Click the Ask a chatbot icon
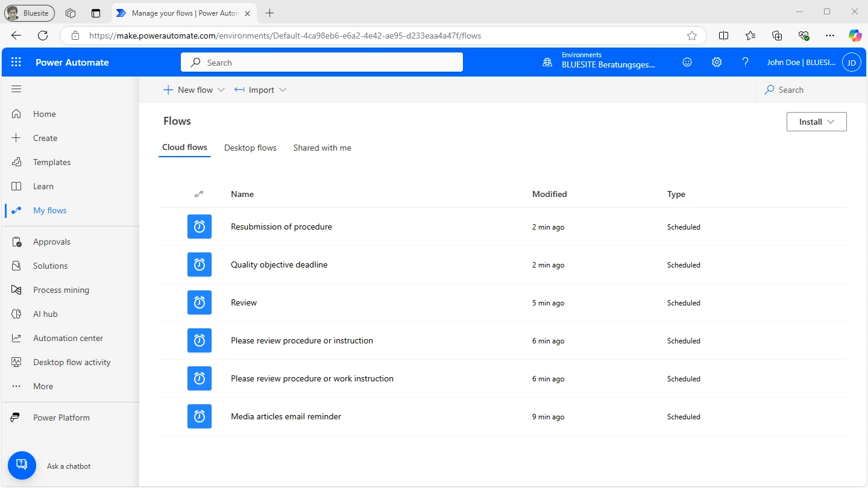868x488 pixels. tap(22, 465)
